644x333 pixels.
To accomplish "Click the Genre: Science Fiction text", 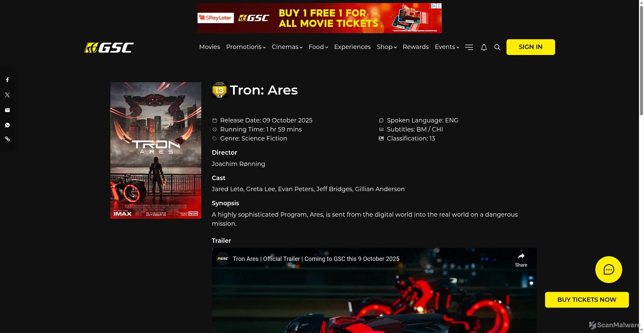I will [254, 138].
